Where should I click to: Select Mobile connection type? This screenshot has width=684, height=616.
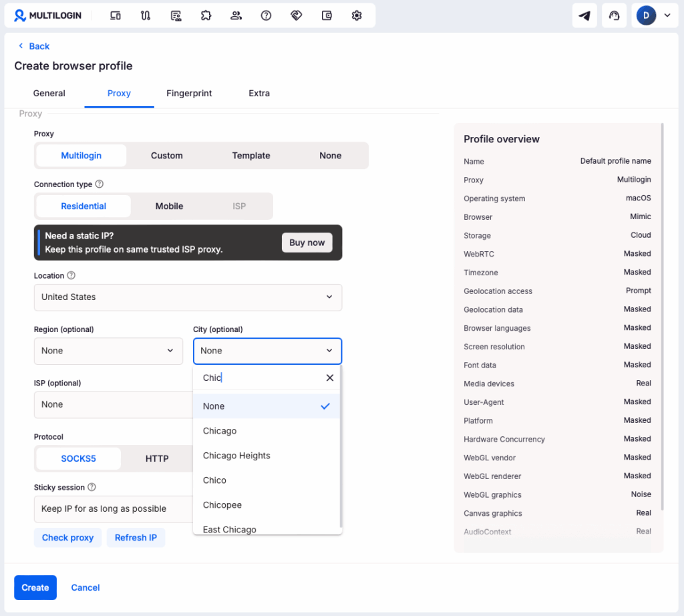coord(169,206)
